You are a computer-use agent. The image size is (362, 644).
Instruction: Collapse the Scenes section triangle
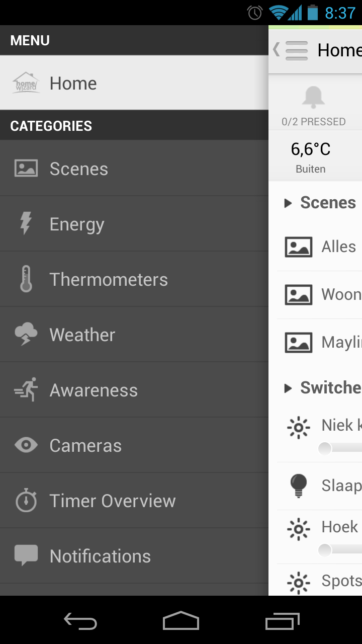(288, 203)
